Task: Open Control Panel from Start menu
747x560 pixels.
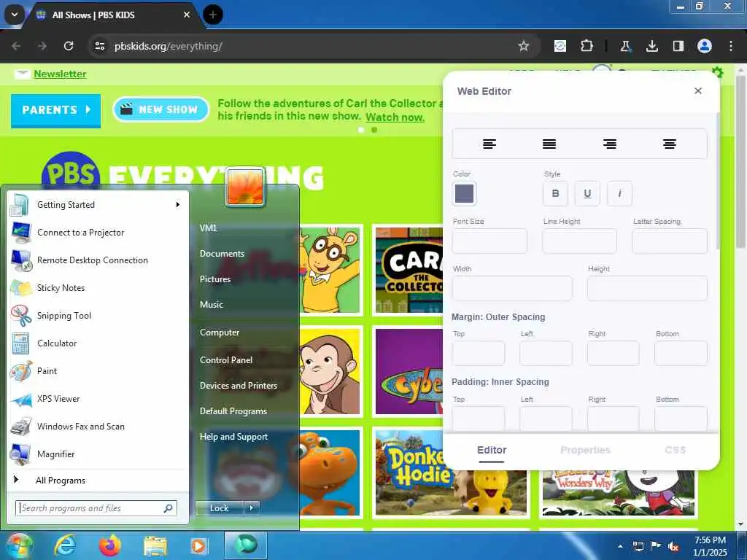Action: [226, 360]
